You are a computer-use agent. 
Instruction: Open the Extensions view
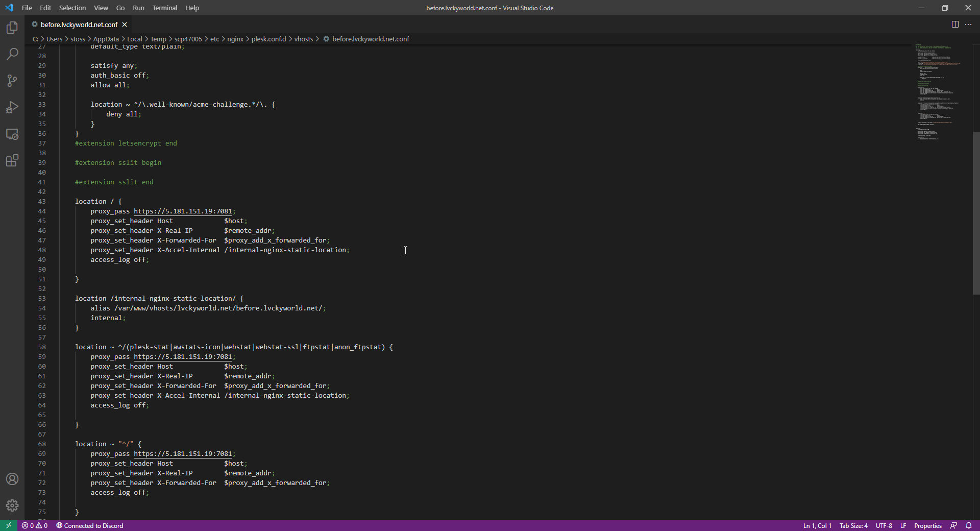coord(12,161)
